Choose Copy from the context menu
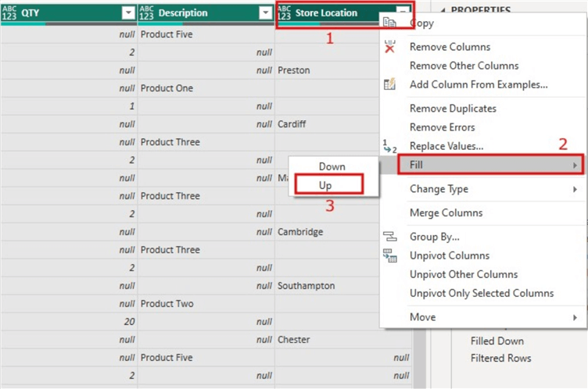The width and height of the screenshot is (588, 389). coord(482,23)
